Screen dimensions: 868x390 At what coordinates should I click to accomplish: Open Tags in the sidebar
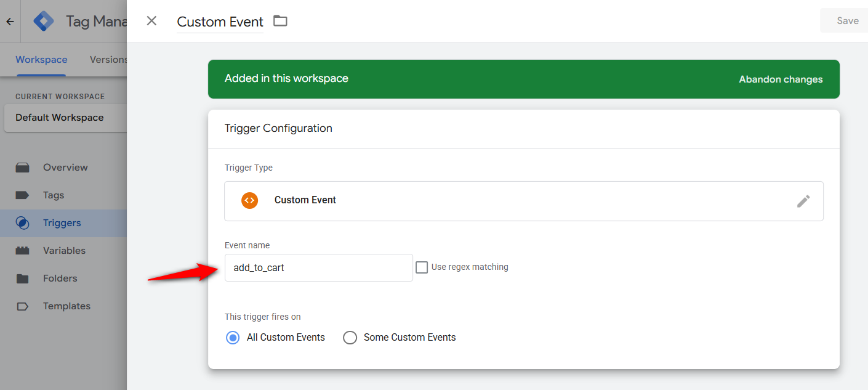pyautogui.click(x=54, y=195)
